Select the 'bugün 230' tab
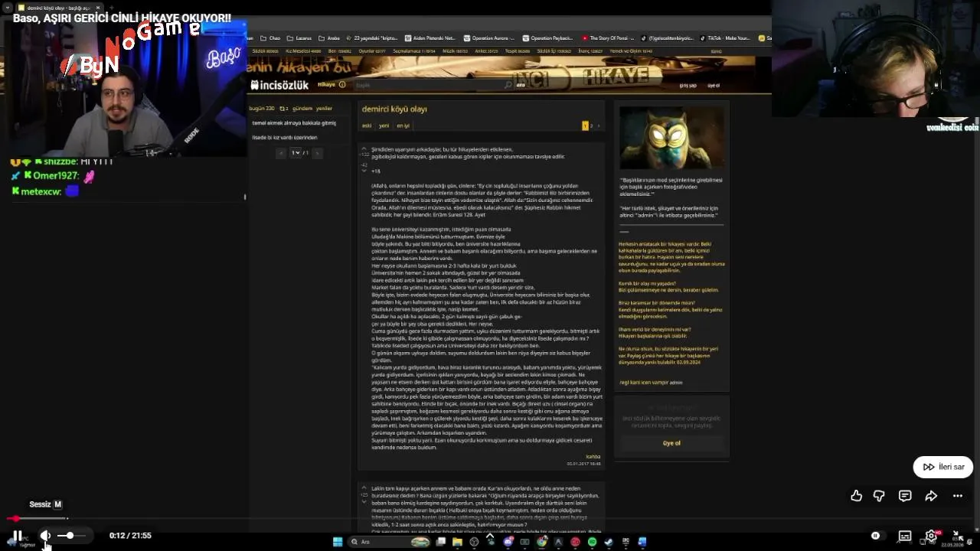980x551 pixels. tap(262, 109)
